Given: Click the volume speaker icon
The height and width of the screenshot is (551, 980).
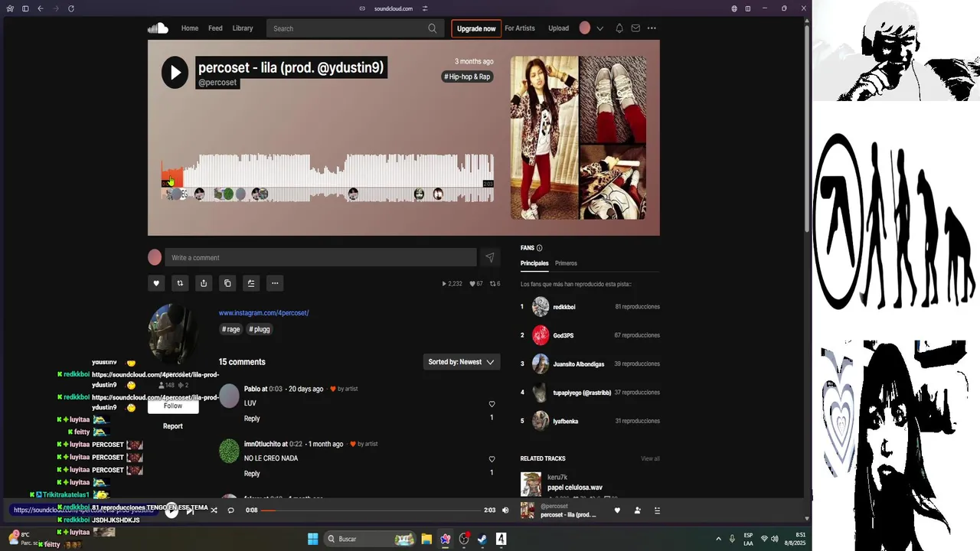Looking at the screenshot, I should click(505, 510).
